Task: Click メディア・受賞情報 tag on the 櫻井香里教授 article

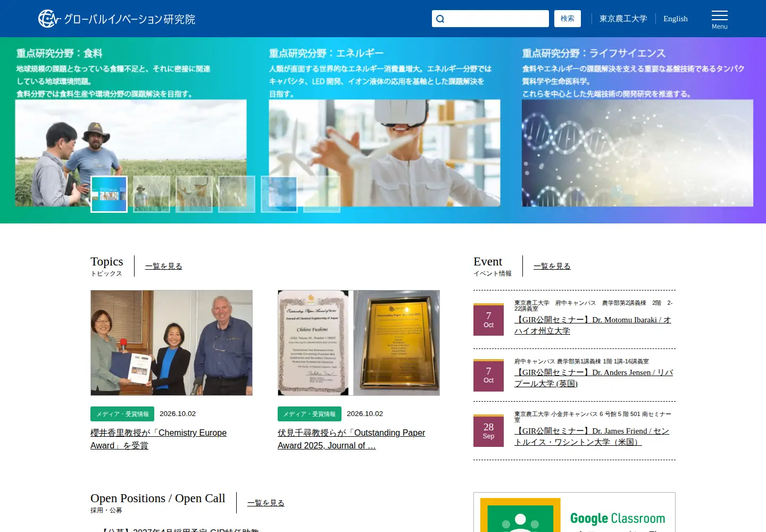Action: coord(122,414)
